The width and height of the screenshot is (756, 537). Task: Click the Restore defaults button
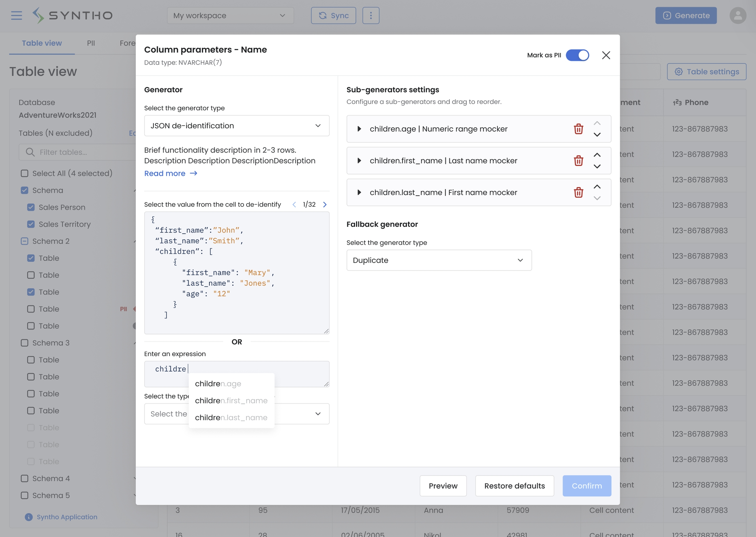point(514,486)
